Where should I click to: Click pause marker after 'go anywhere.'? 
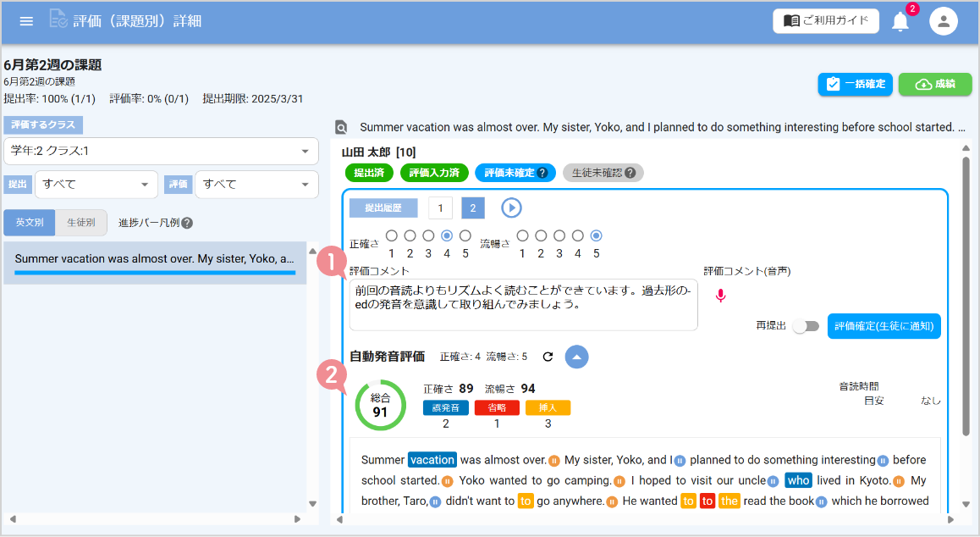[x=613, y=502]
